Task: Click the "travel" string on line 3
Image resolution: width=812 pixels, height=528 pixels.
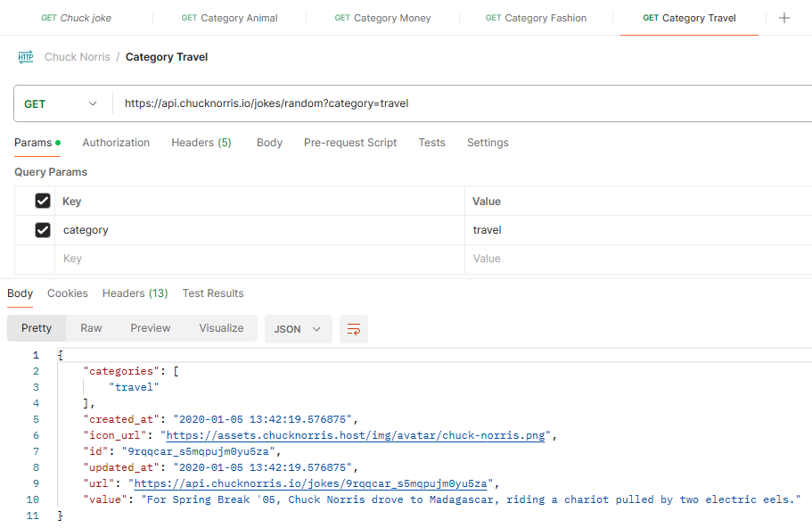Action: pyautogui.click(x=134, y=387)
